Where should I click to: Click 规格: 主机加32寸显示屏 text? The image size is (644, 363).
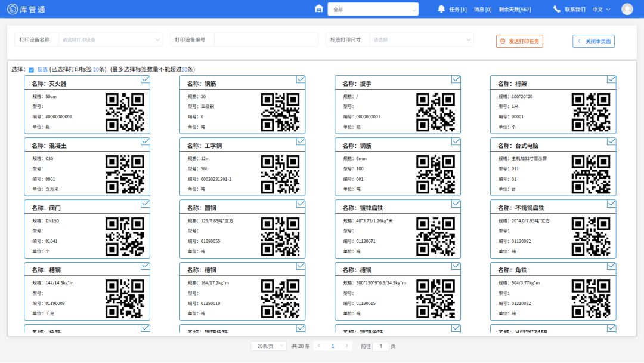pyautogui.click(x=522, y=159)
